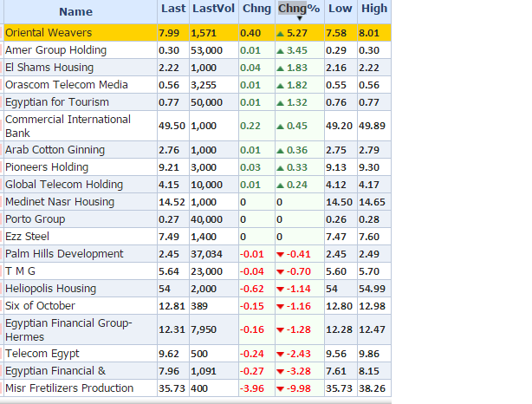This screenshot has height=404, width=532.
Task: Open El Shams Housing stock
Action: pyautogui.click(x=49, y=68)
